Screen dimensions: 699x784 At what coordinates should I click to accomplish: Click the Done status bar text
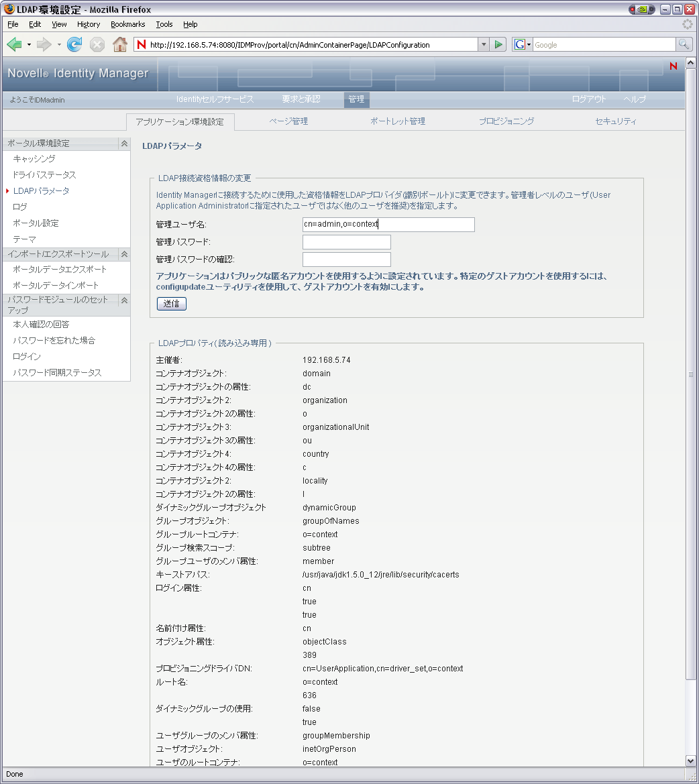click(x=15, y=774)
